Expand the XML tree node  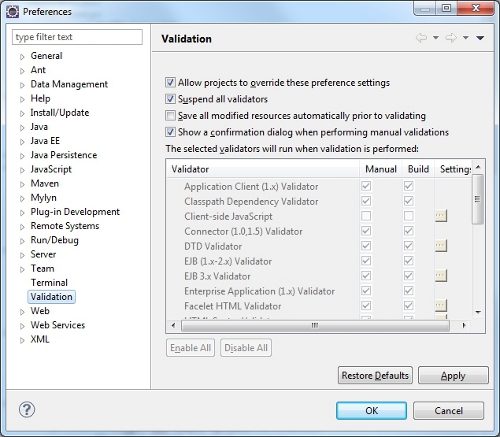pyautogui.click(x=22, y=340)
